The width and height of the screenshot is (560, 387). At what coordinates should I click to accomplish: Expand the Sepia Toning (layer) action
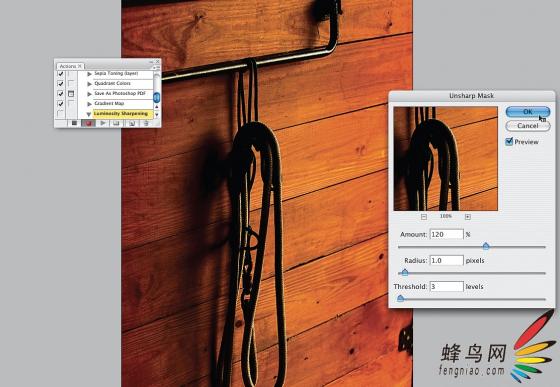point(90,74)
